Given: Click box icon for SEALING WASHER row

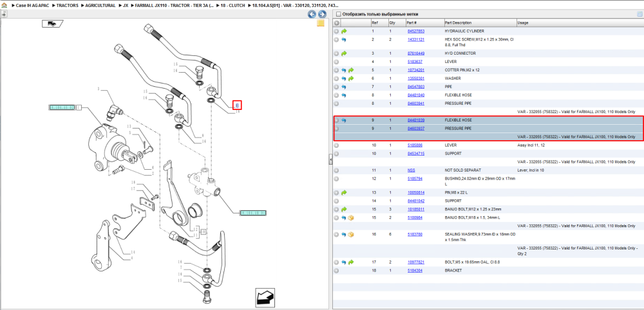Looking at the screenshot, I should [351, 235].
